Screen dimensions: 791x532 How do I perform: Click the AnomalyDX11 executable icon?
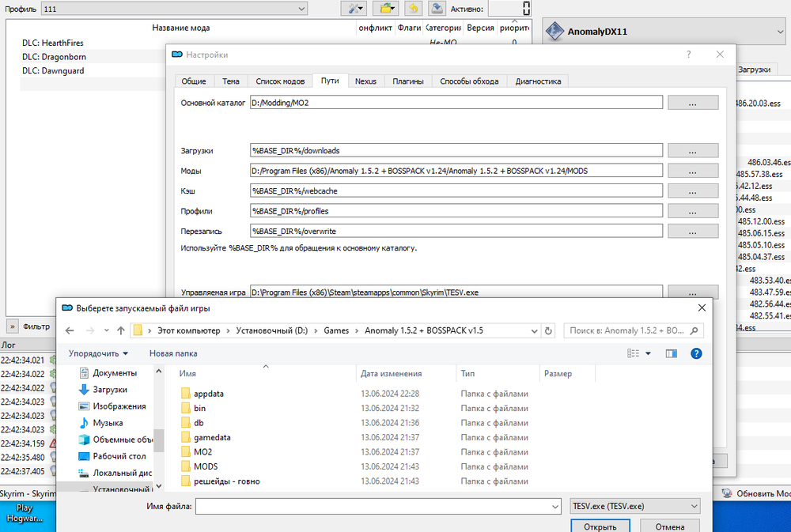(554, 32)
